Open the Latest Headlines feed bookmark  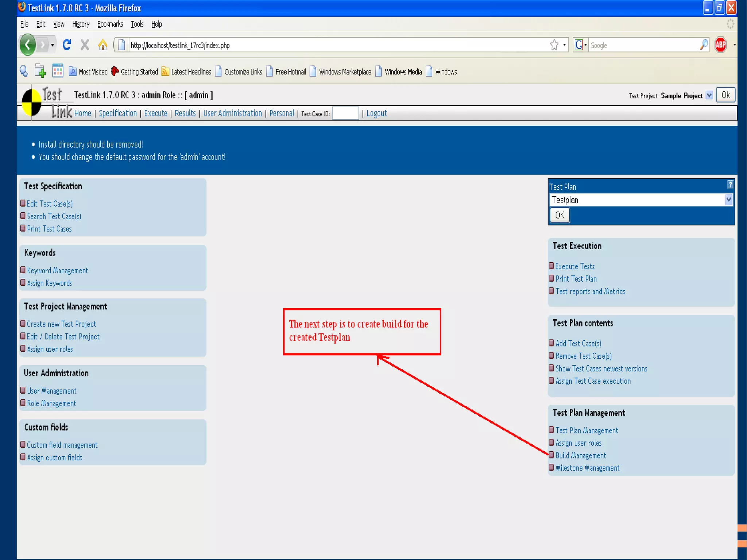[x=186, y=72]
